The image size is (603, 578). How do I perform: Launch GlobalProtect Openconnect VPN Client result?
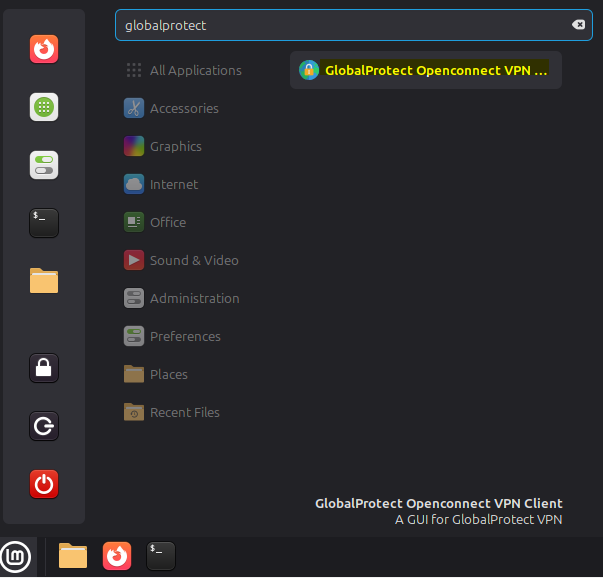(x=425, y=70)
